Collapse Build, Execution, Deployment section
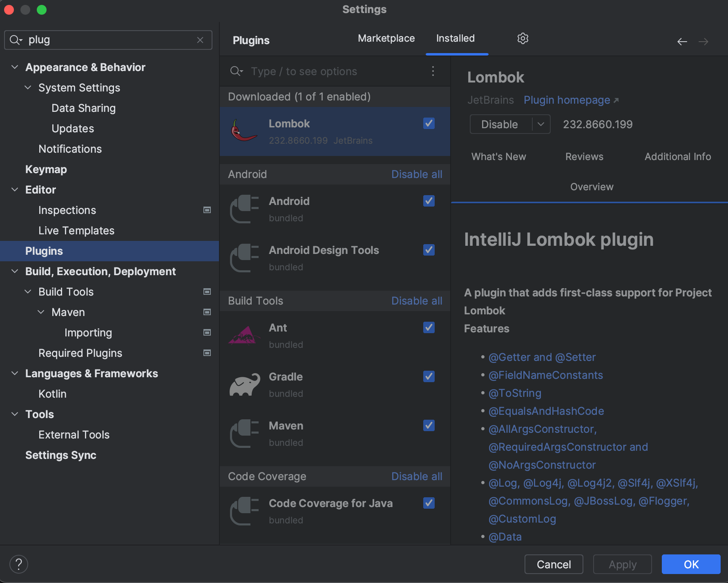This screenshot has height=583, width=728. pos(15,271)
